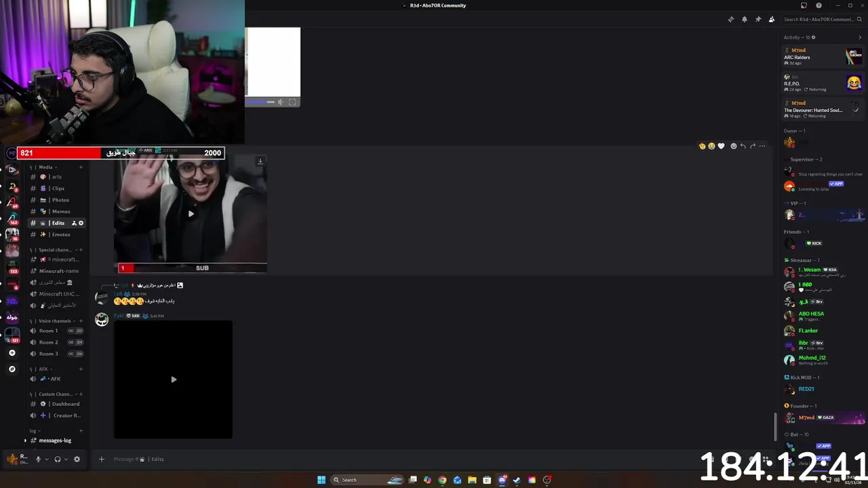Toggle fullscreen on top video player
This screenshot has width=868, height=488.
coord(292,102)
